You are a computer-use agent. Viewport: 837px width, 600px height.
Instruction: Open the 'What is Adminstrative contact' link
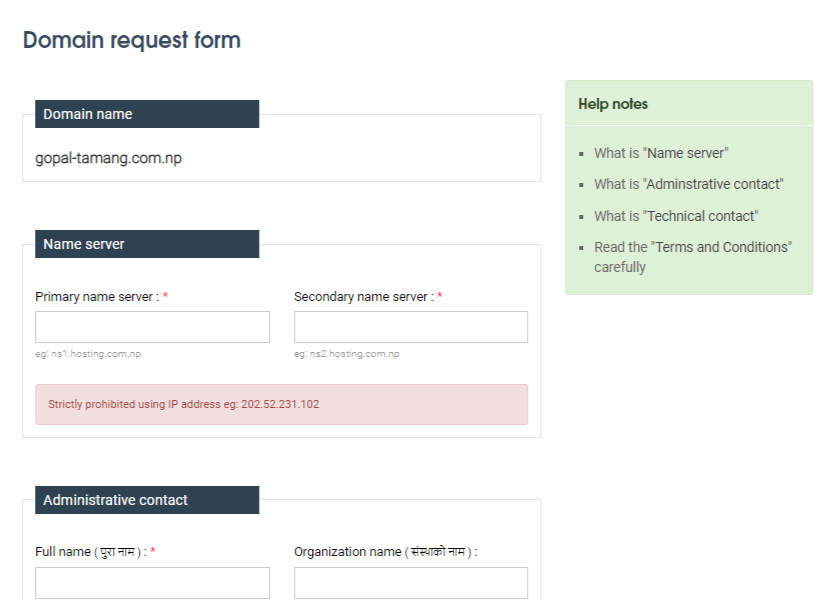click(688, 183)
